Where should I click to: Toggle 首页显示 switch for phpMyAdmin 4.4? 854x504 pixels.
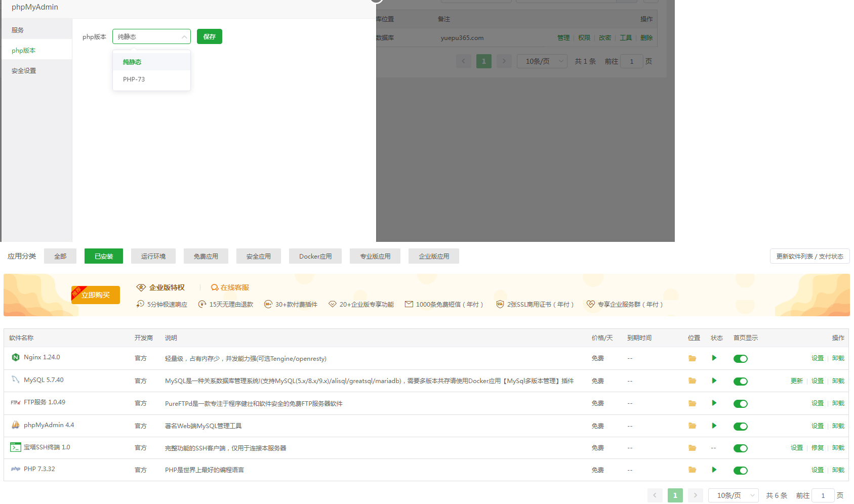(x=741, y=427)
